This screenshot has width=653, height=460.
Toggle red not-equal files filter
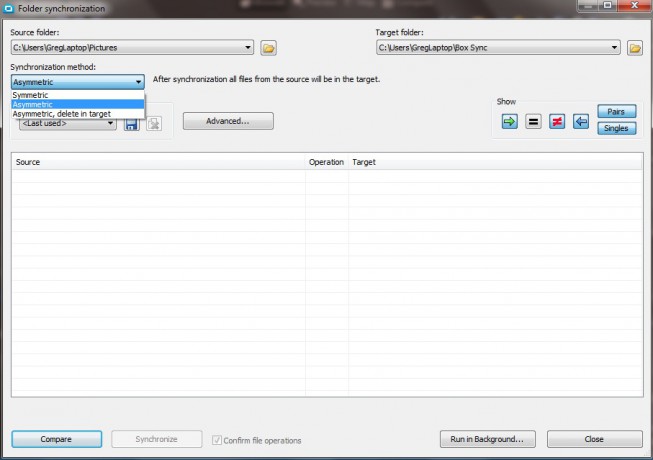coord(557,122)
